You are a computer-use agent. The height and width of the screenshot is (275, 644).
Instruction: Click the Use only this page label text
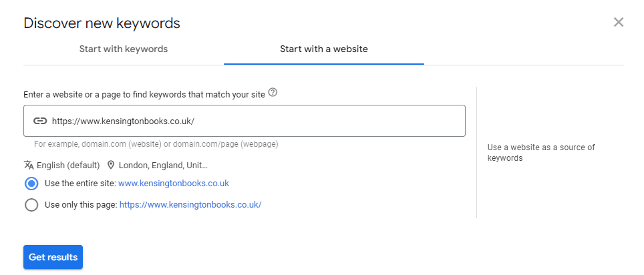tap(82, 205)
